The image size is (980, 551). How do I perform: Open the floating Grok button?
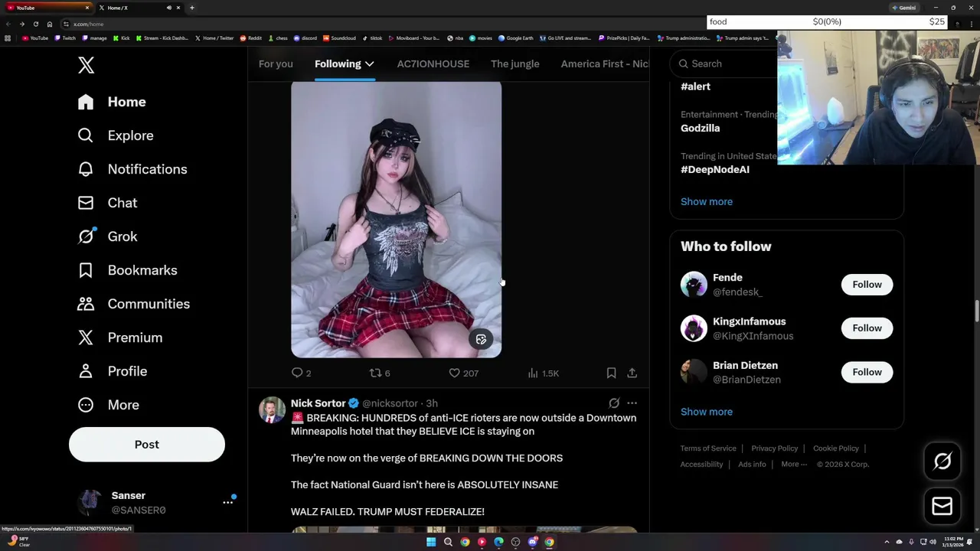click(942, 461)
